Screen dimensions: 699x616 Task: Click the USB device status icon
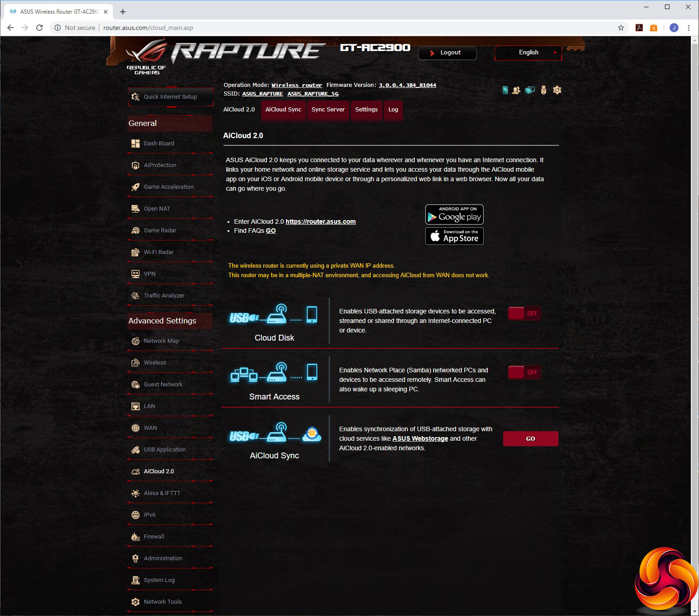[544, 90]
